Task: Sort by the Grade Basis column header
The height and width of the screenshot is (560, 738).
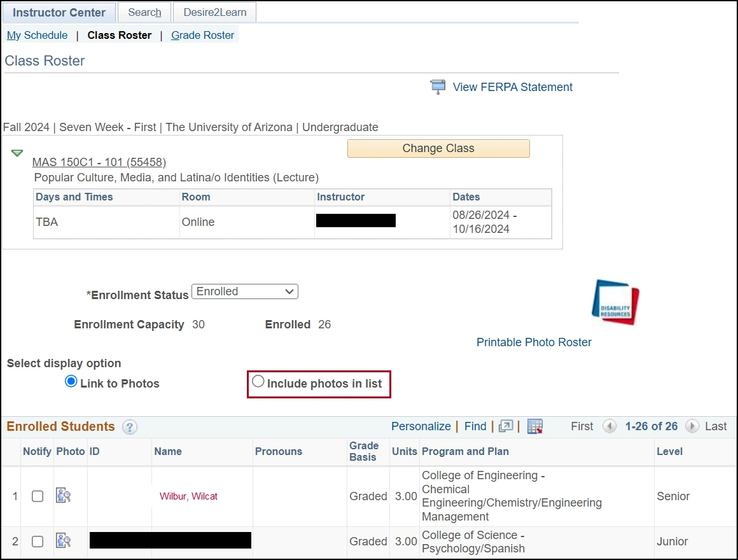Action: click(364, 451)
